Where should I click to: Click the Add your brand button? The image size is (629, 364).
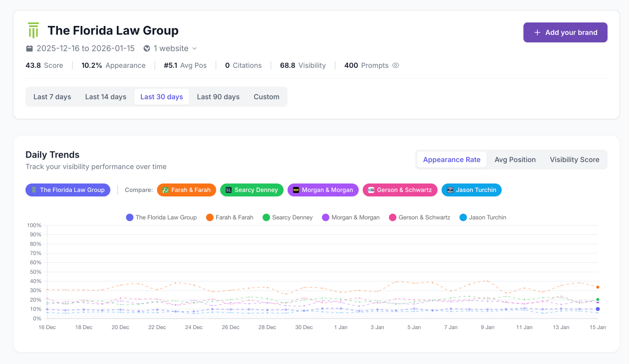tap(565, 32)
